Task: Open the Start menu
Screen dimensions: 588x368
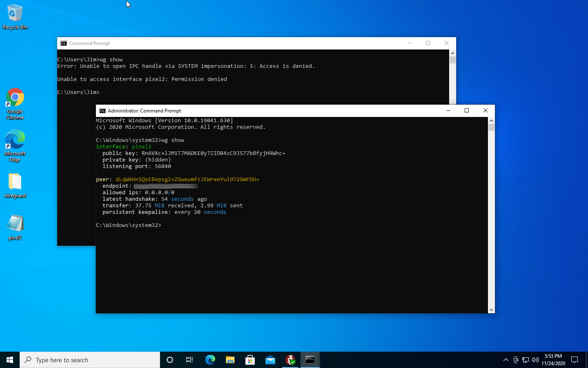Action: point(10,360)
